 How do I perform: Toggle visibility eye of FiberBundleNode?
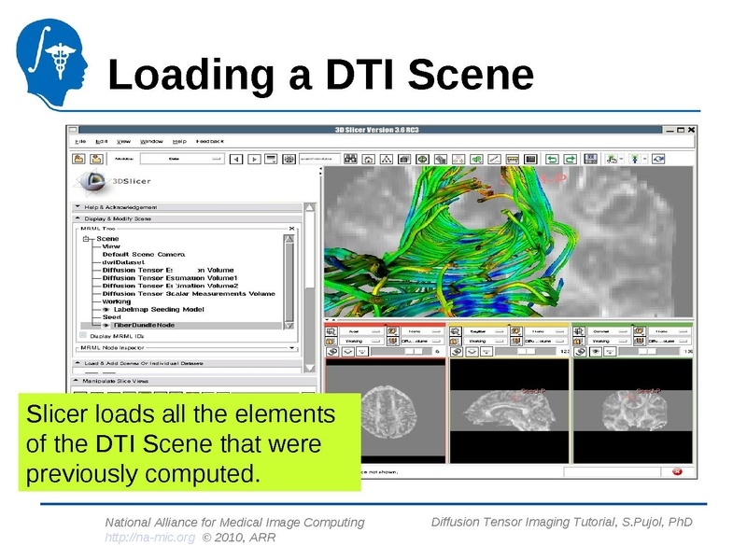[x=106, y=325]
